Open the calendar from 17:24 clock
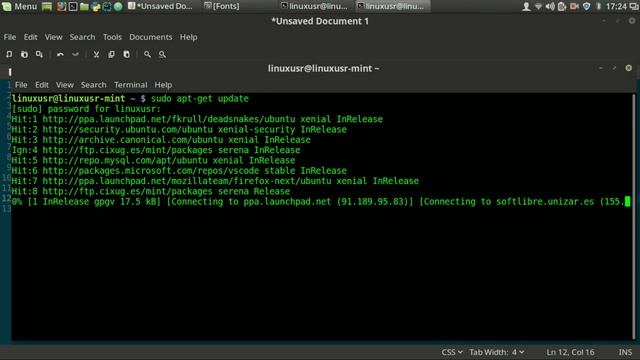The image size is (640, 360). [616, 6]
